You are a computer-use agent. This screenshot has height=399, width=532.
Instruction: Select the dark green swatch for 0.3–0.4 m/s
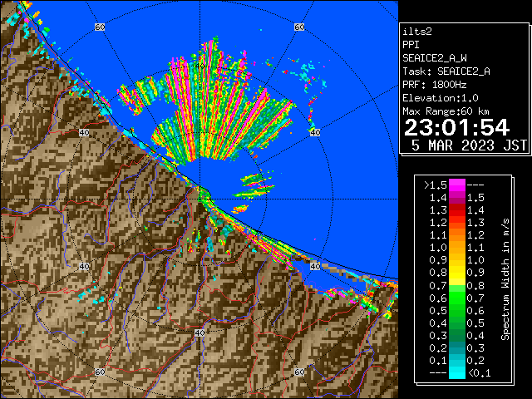457,336
